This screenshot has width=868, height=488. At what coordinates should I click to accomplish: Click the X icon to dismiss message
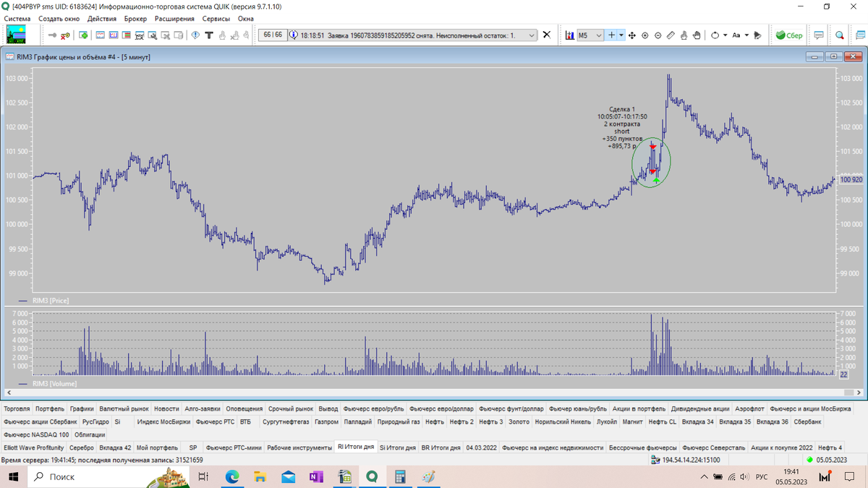tap(546, 35)
